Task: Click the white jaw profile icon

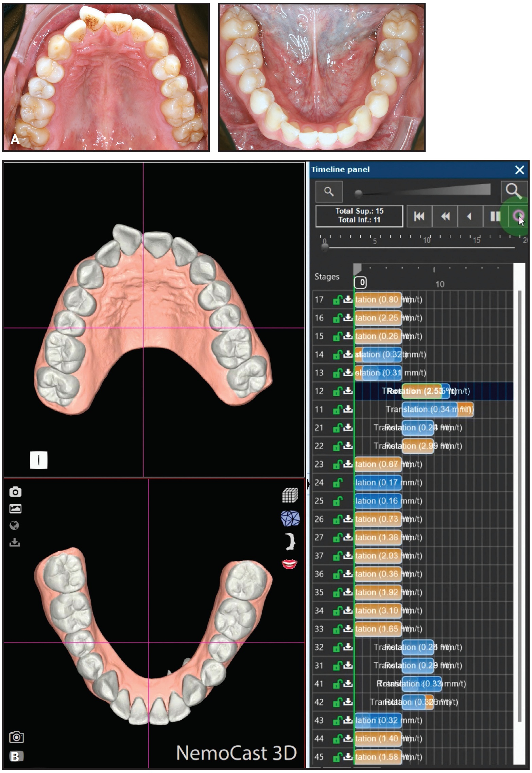Action: 290,541
